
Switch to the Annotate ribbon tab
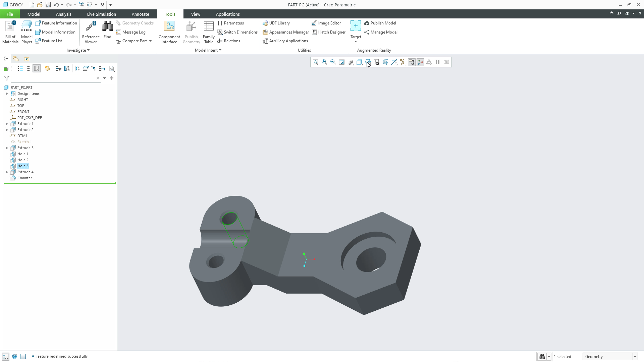click(x=140, y=14)
